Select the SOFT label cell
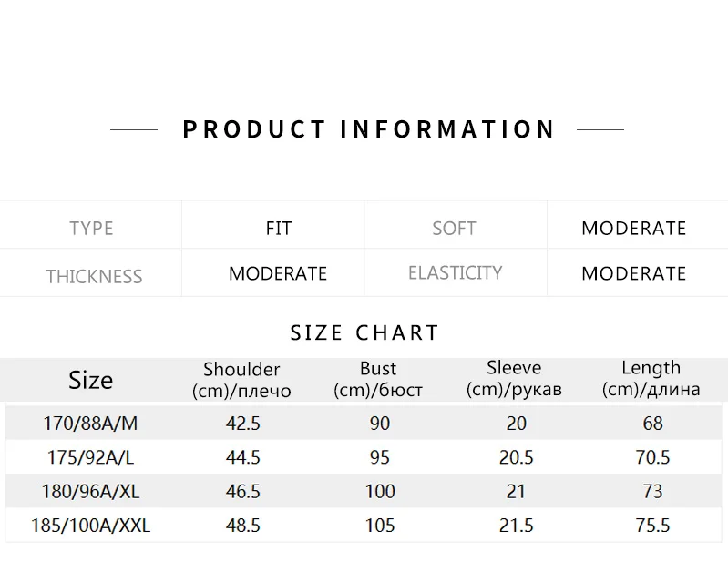The height and width of the screenshot is (562, 728). point(454,228)
